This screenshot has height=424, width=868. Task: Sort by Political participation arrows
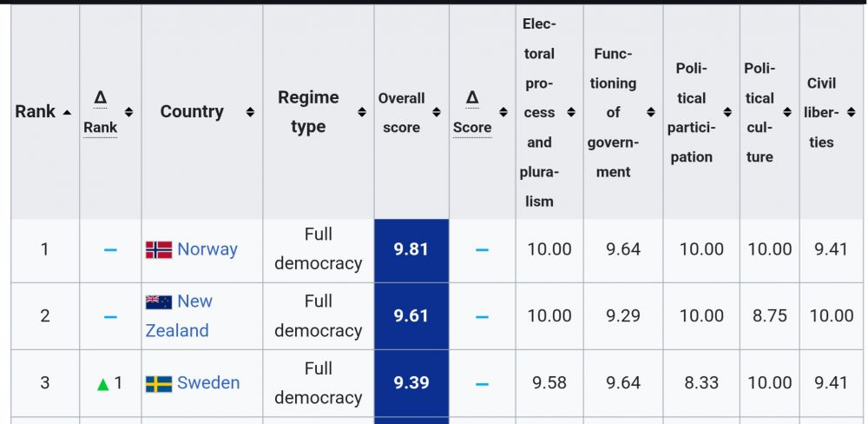727,112
